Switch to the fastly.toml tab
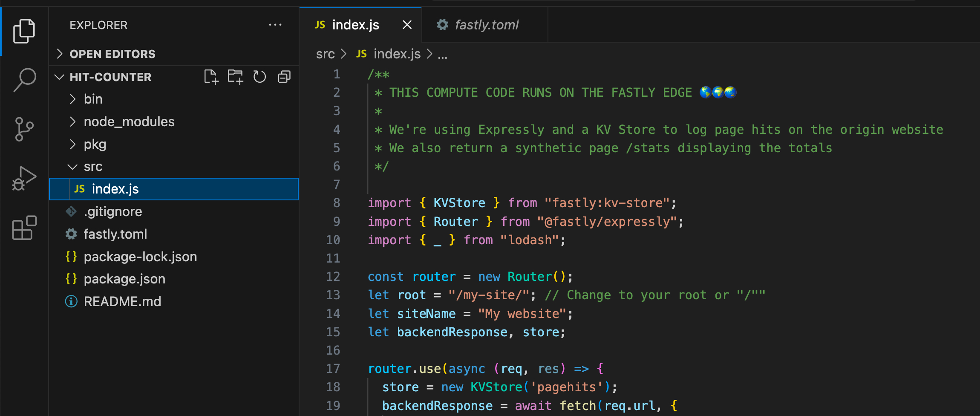980x416 pixels. click(x=487, y=25)
